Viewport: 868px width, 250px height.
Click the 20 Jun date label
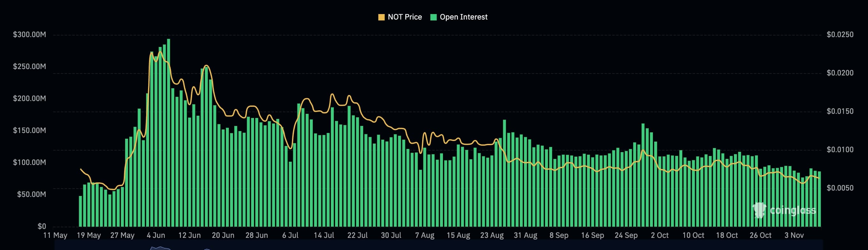[223, 236]
